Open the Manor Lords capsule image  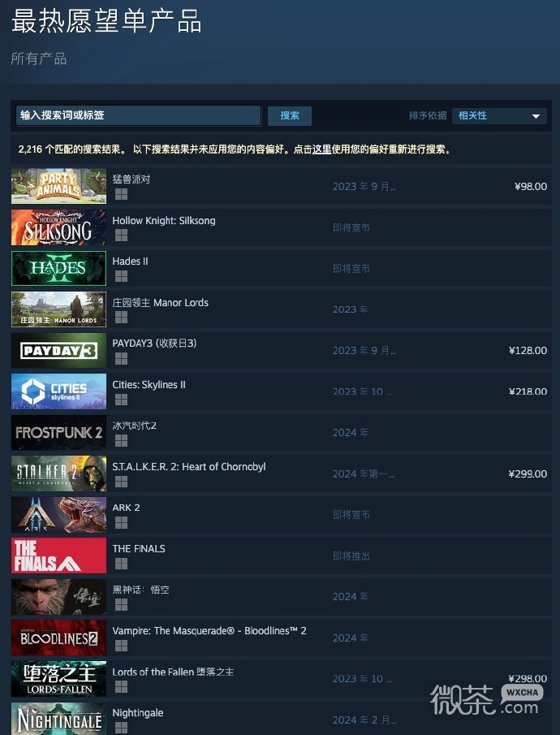(x=58, y=309)
